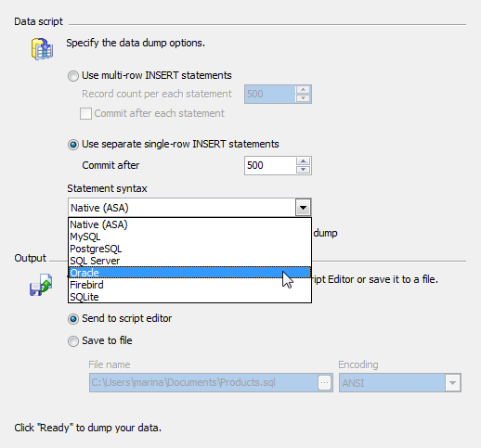Select Use multi-row INSERT statements

[x=73, y=76]
